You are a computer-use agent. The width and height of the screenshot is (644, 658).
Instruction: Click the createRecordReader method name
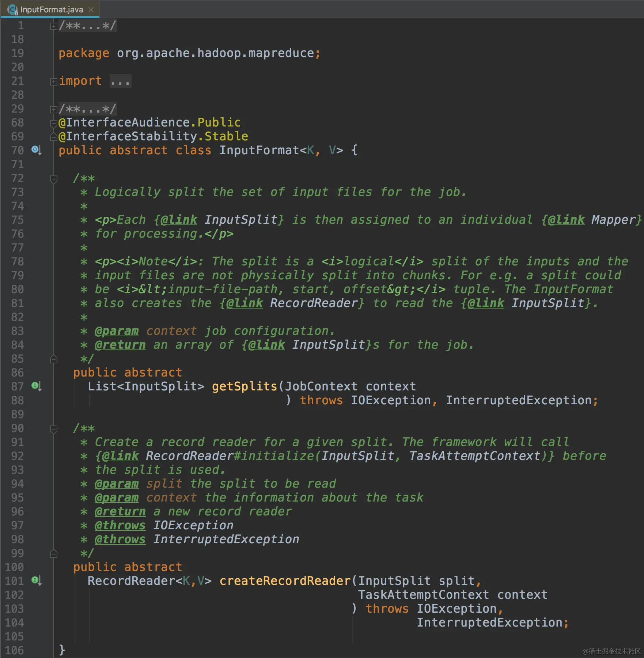285,581
